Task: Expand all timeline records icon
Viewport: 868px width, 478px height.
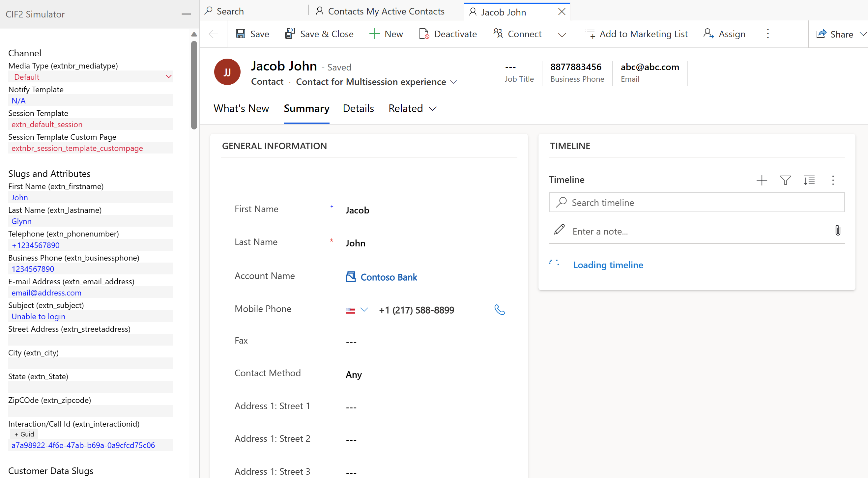Action: point(809,180)
